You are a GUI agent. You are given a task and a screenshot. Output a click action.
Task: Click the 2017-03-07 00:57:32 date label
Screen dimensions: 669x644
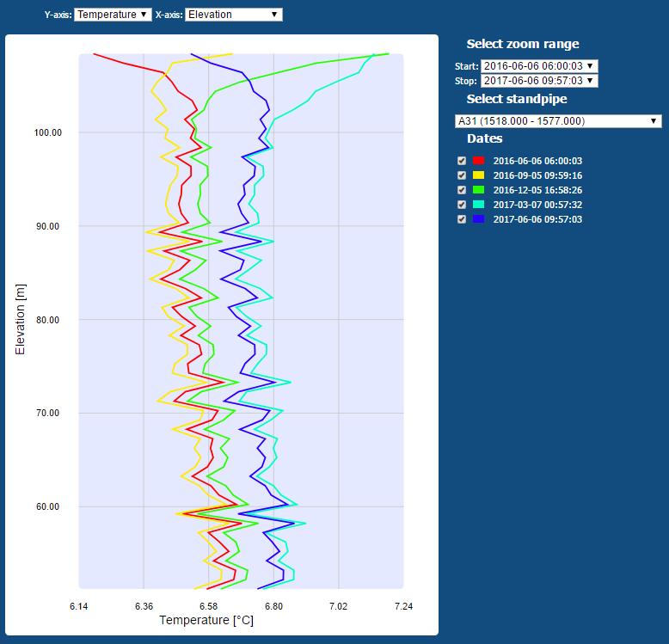(537, 205)
